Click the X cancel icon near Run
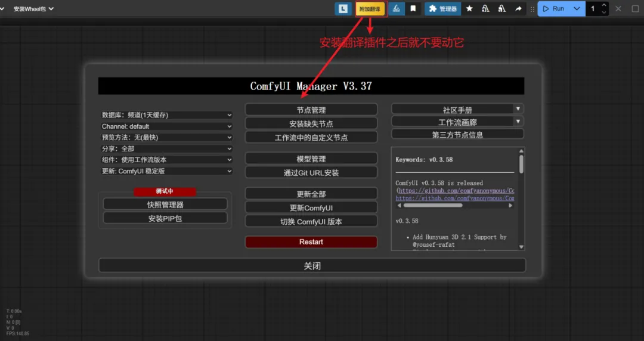Viewport: 644px width, 341px height. click(x=618, y=8)
